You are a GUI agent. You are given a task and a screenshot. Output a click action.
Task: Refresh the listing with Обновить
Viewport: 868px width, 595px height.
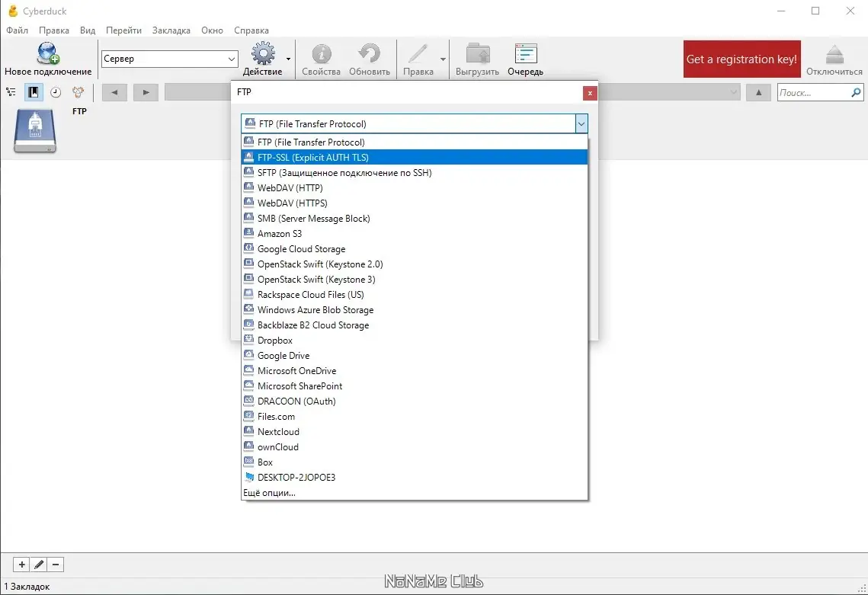370,59
